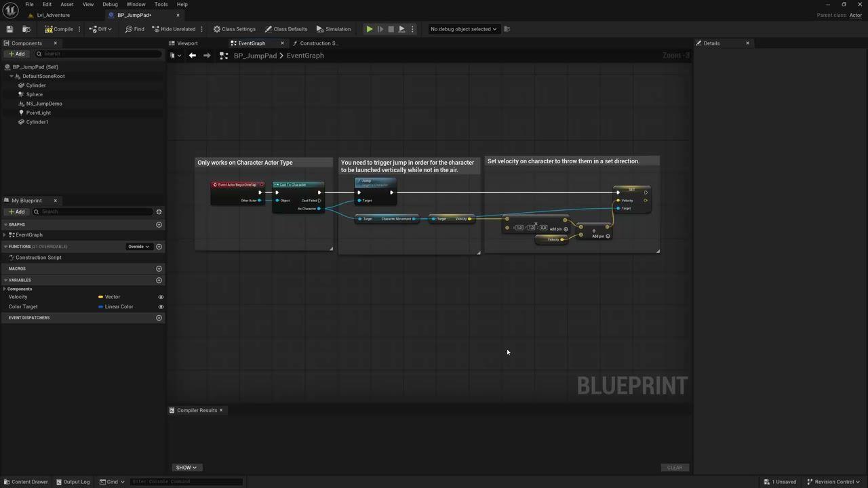Image resolution: width=868 pixels, height=488 pixels.
Task: Select the Cylinder1 component
Action: pos(37,122)
